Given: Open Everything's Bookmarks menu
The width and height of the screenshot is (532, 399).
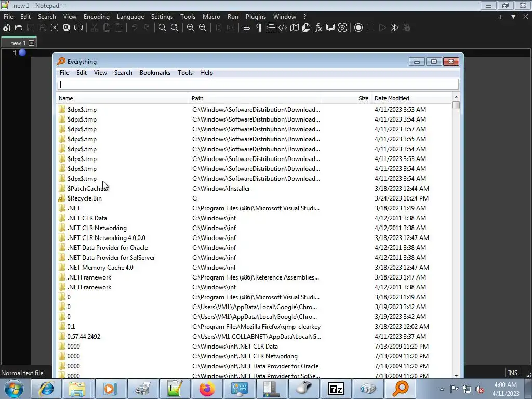Looking at the screenshot, I should coord(155,73).
